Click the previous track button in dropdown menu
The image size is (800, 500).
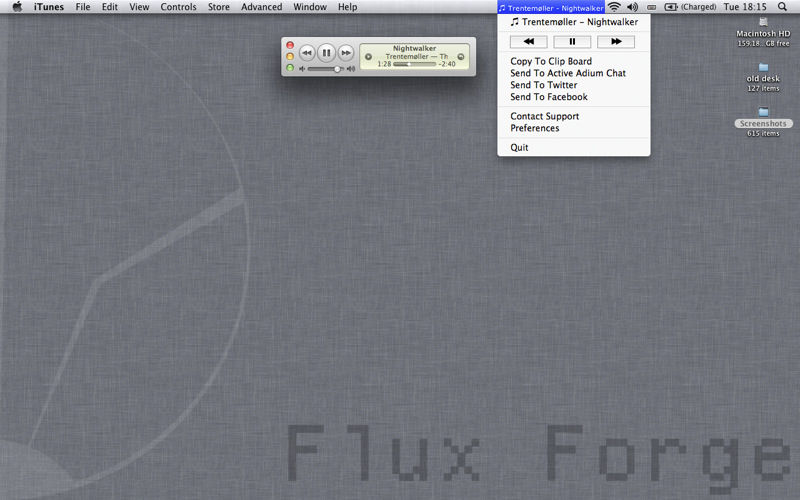click(529, 41)
